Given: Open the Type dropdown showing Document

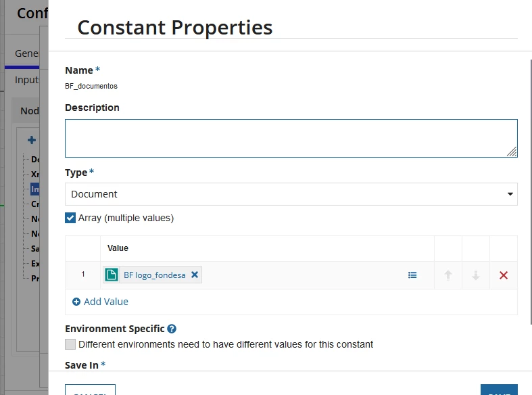Looking at the screenshot, I should [x=291, y=194].
